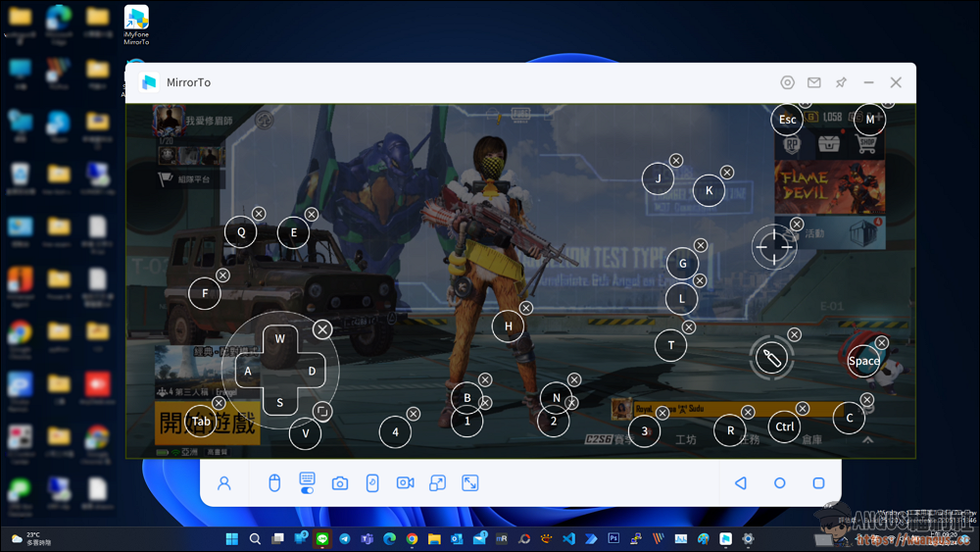Open the account profile icon in MirrorTo toolbar
Image resolution: width=980 pixels, height=552 pixels.
pyautogui.click(x=223, y=483)
